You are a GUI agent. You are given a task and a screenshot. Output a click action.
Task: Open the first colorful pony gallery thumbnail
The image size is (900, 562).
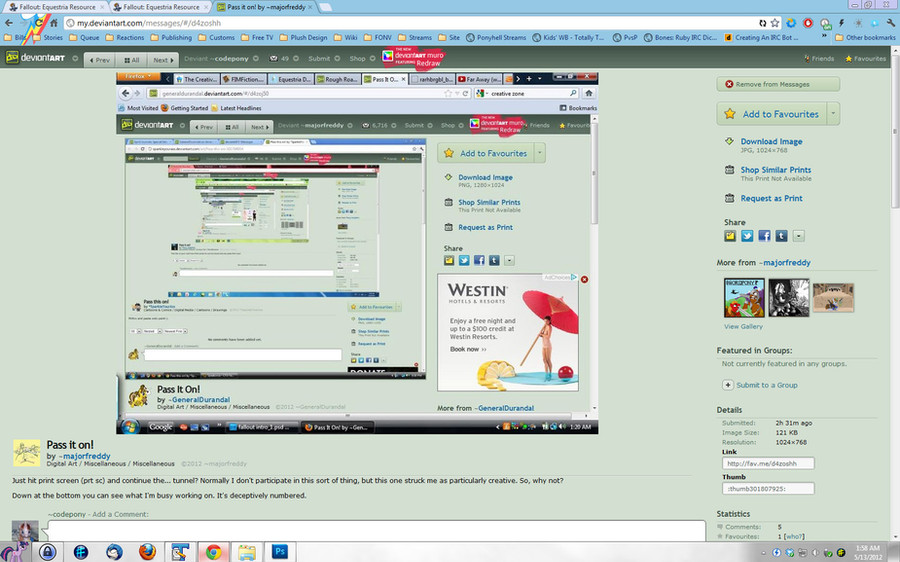tap(744, 297)
